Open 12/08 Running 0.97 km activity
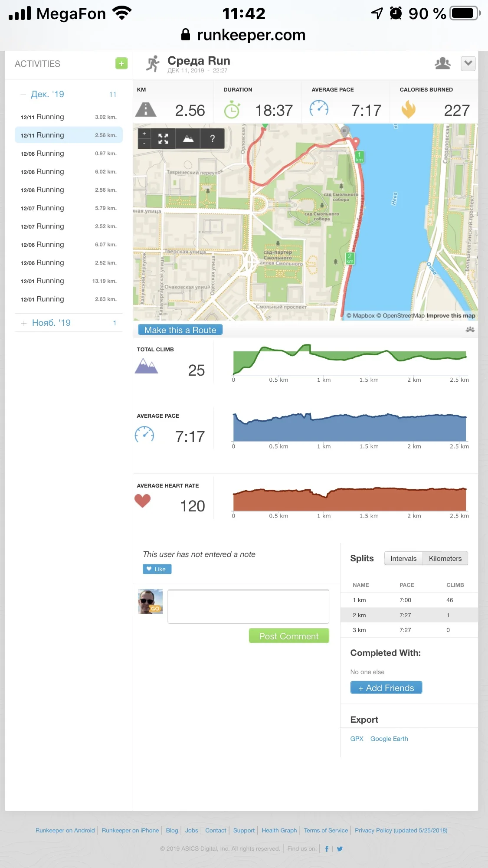Screen dimensions: 488x868 (x=69, y=154)
